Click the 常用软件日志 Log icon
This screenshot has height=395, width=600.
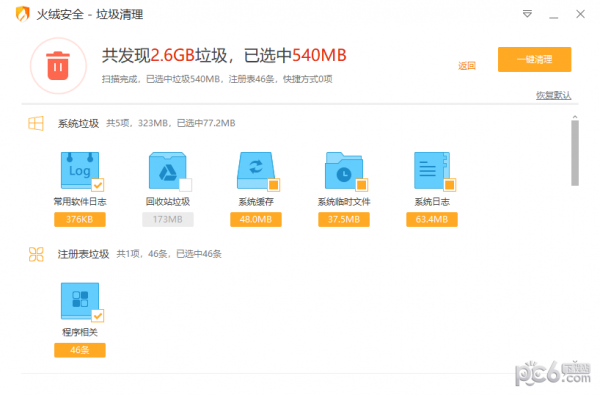coord(80,170)
